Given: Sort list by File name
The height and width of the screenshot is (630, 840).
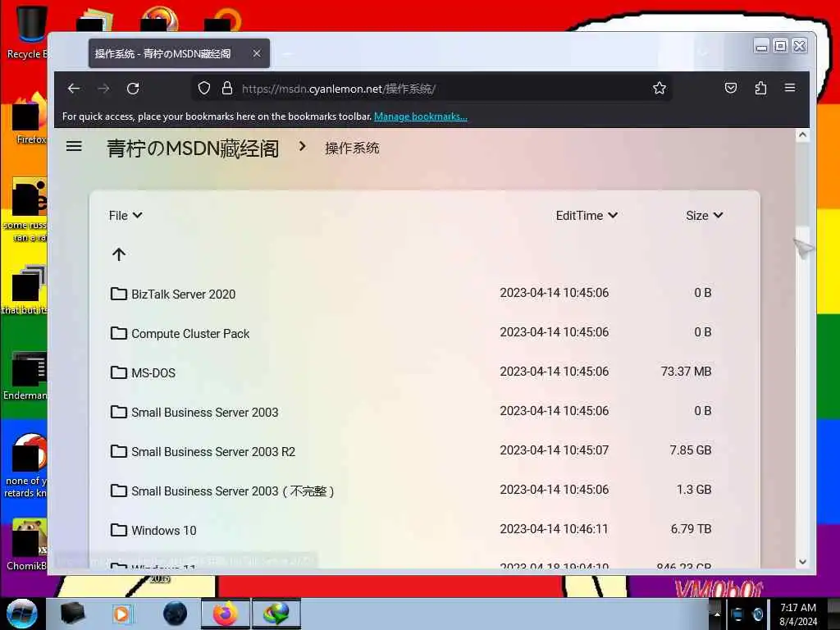Looking at the screenshot, I should point(126,216).
